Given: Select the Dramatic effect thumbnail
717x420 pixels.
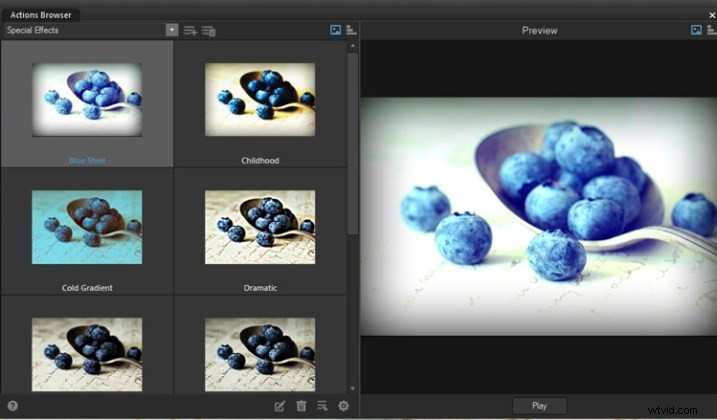Looking at the screenshot, I should coord(260,227).
